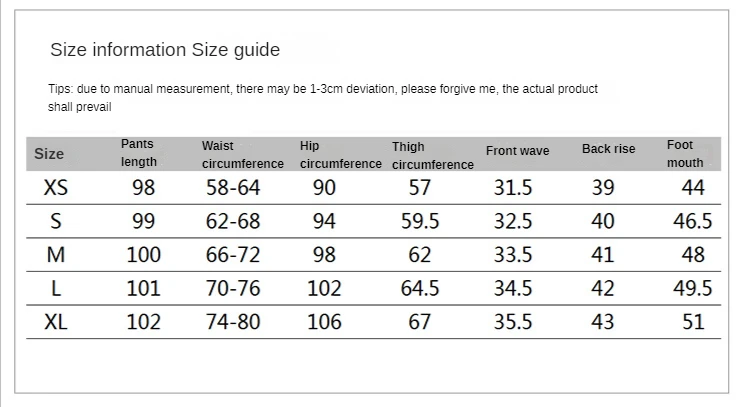This screenshot has height=407, width=750.
Task: Click the 64.5 thigh circumference cell
Action: tap(420, 288)
